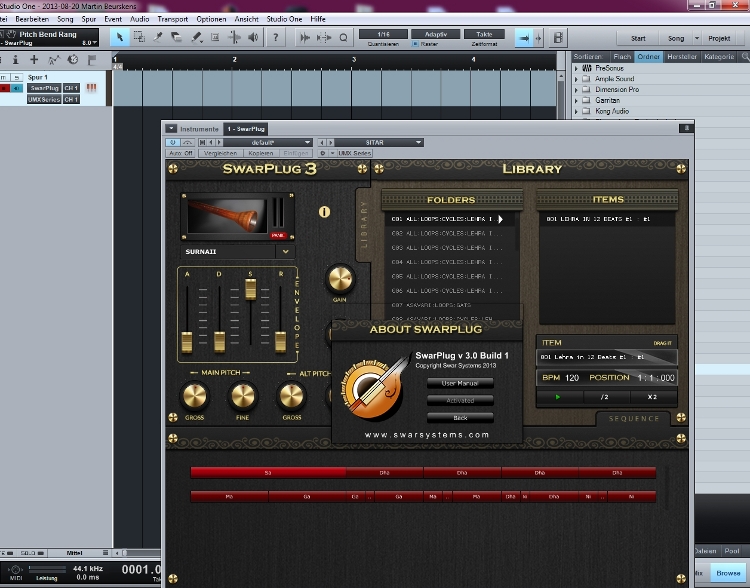Open the Optionen menu
Viewport: 750px width, 588px height.
(x=211, y=19)
